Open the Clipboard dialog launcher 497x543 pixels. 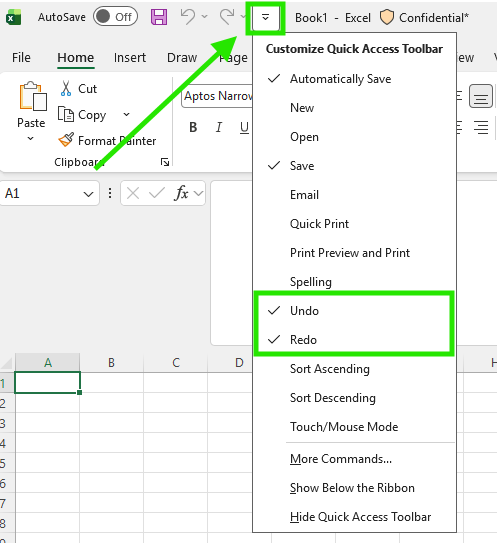pyautogui.click(x=165, y=162)
